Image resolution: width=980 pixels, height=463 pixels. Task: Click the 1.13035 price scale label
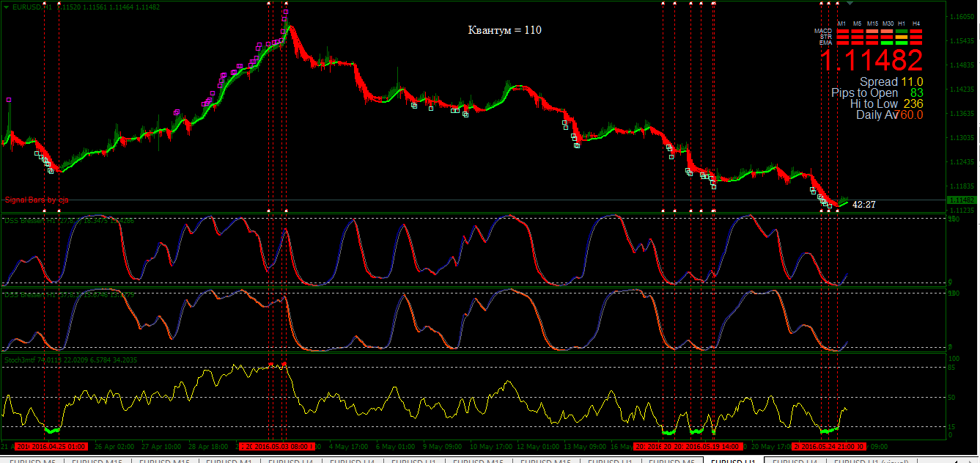962,138
